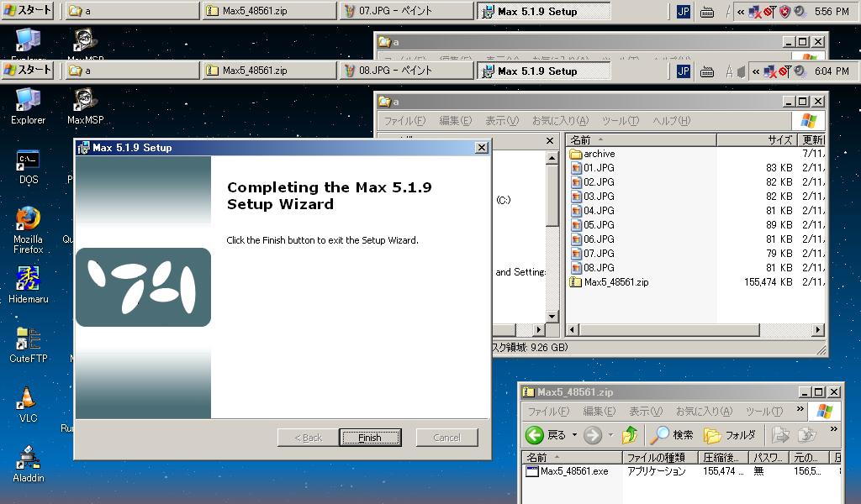The image size is (861, 504).
Task: Open the DOS command prompt shortcut
Action: click(x=28, y=166)
